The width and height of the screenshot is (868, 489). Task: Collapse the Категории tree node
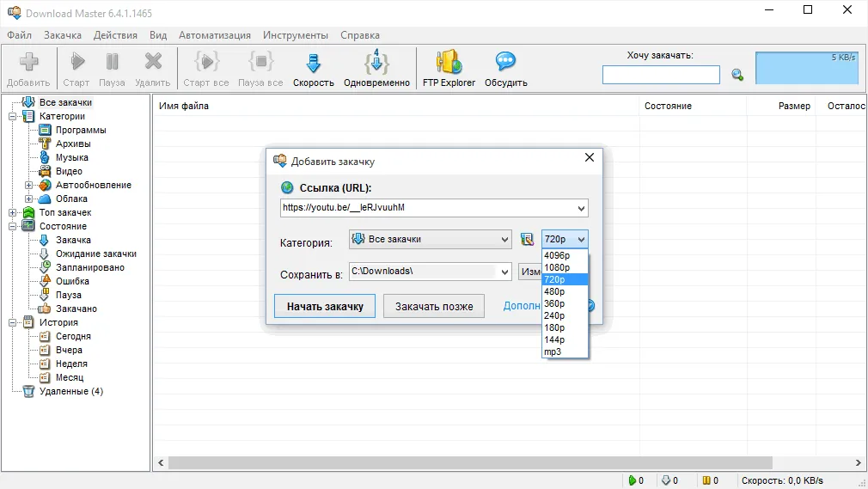(x=12, y=116)
